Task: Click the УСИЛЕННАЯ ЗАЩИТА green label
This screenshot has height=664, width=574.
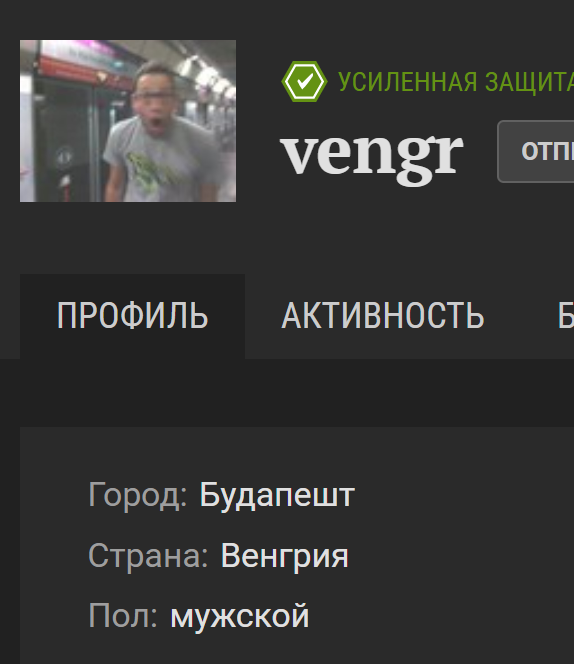Action: tap(456, 82)
